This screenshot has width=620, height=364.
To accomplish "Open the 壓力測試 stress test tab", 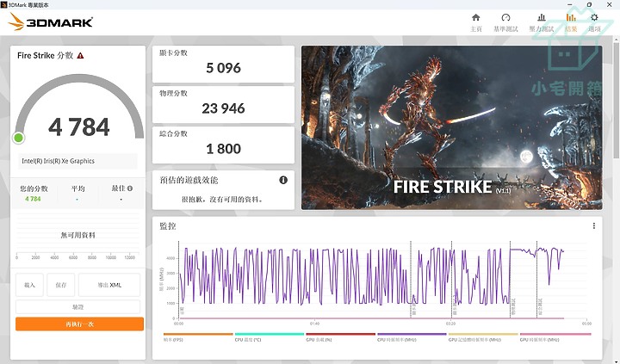I will pyautogui.click(x=542, y=22).
